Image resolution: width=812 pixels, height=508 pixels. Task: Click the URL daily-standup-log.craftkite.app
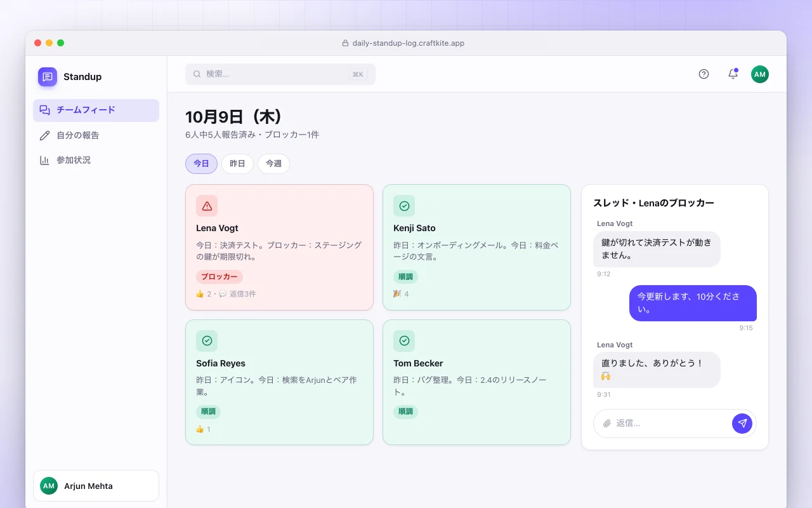pyautogui.click(x=409, y=43)
